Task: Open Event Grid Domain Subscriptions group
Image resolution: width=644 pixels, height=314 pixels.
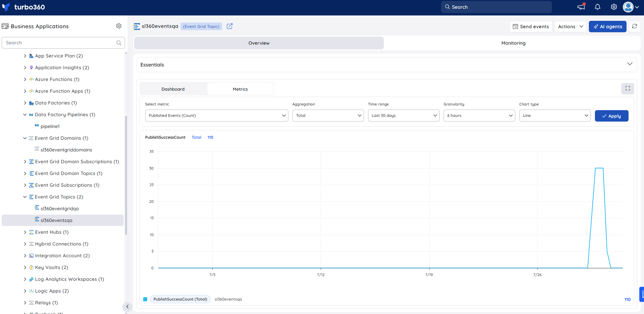Action: [77, 162]
